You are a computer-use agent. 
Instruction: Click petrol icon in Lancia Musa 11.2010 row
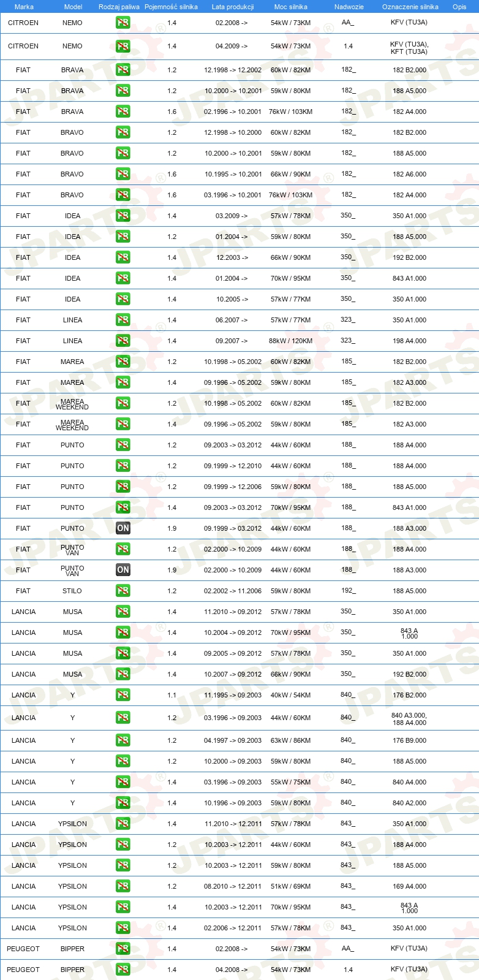(x=123, y=612)
